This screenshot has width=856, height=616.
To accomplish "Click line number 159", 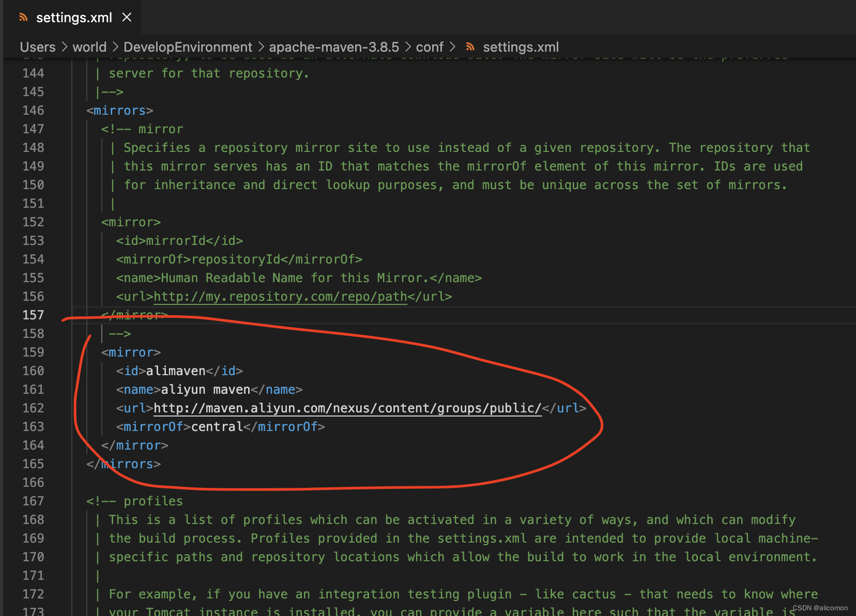I will pyautogui.click(x=33, y=352).
